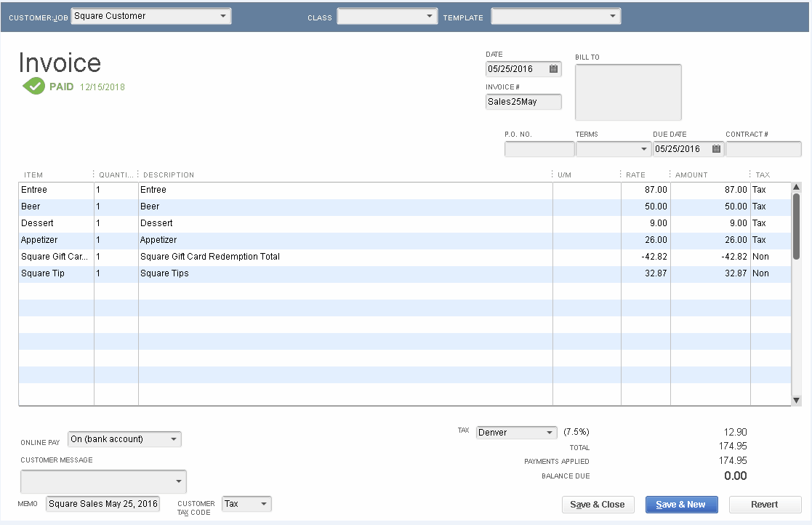Click the green PAID checkmark stamp

34,86
